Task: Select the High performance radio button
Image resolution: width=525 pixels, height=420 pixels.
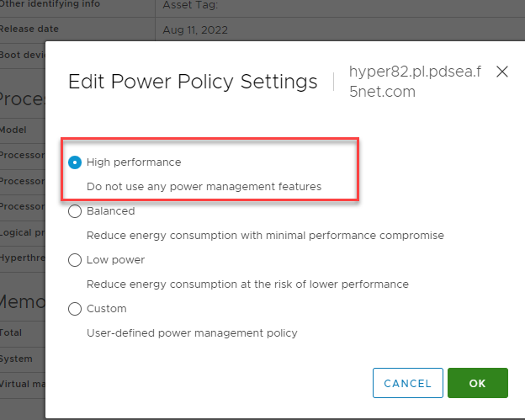Action: click(x=75, y=162)
